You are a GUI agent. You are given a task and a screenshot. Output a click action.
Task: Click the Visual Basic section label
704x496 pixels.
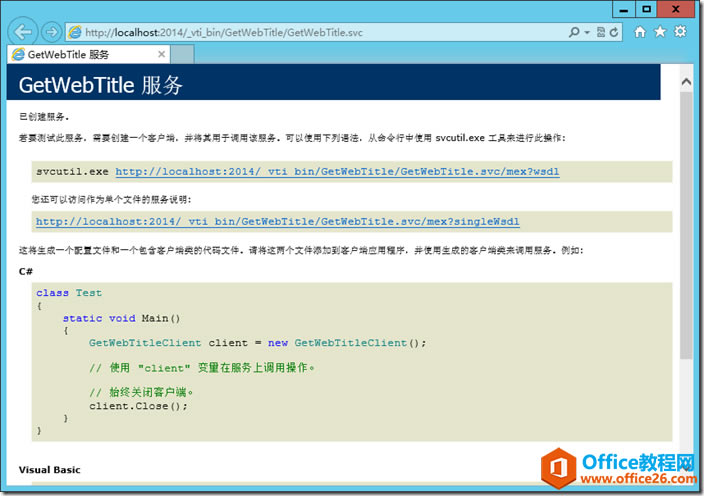[49, 470]
